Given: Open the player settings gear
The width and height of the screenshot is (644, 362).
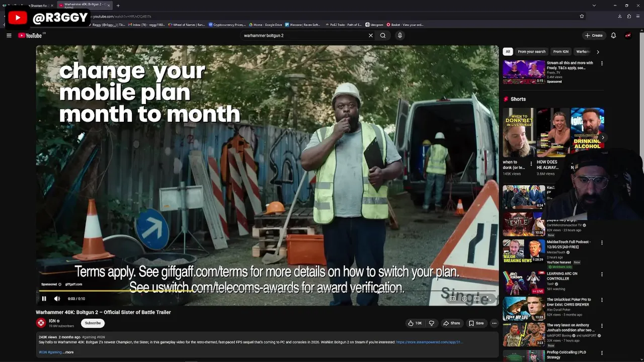Looking at the screenshot, I should 464,299.
